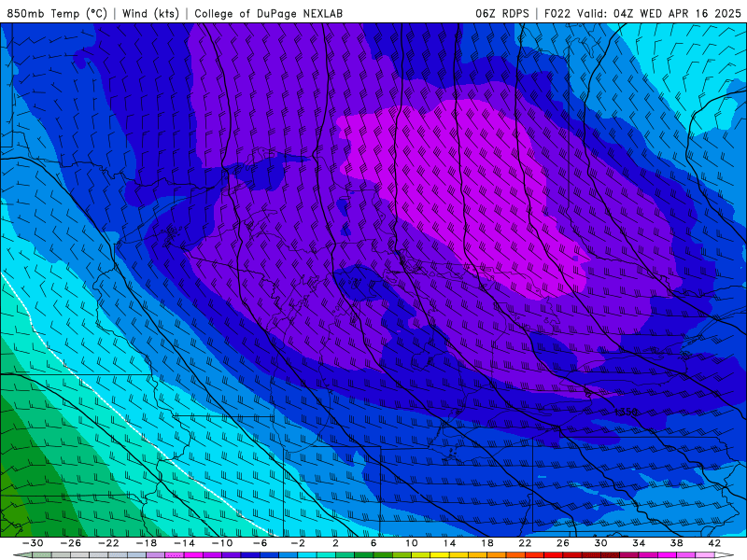Click the "F022" forecast hour label
Screen dimensions: 747x560
pyautogui.click(x=557, y=13)
